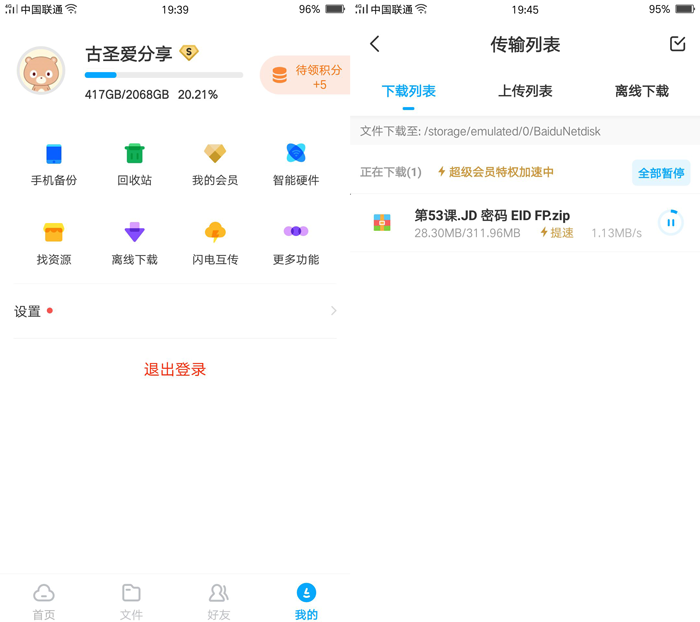Tap the 全部暂停 pause all button
This screenshot has width=700, height=622.
pos(661,173)
